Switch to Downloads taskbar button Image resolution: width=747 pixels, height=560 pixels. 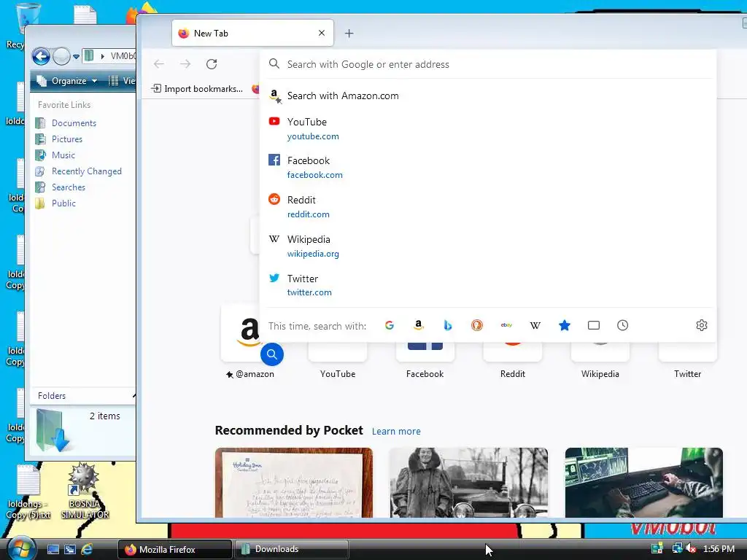(x=292, y=550)
